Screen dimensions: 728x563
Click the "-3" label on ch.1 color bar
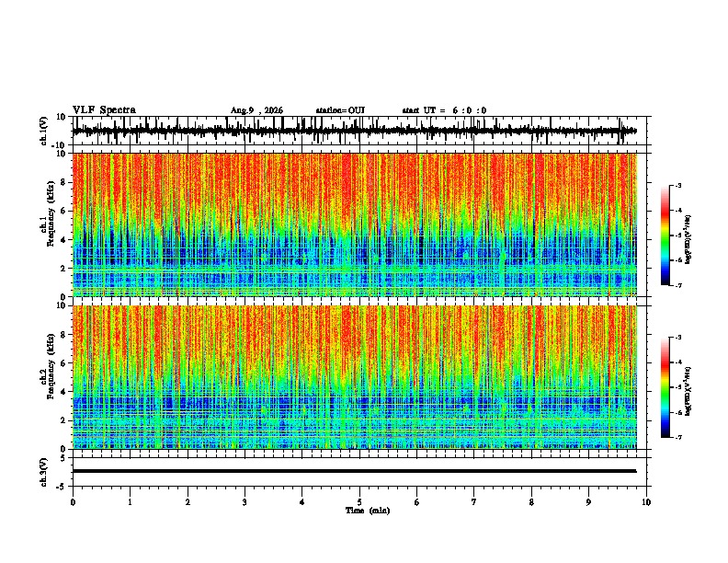(677, 185)
